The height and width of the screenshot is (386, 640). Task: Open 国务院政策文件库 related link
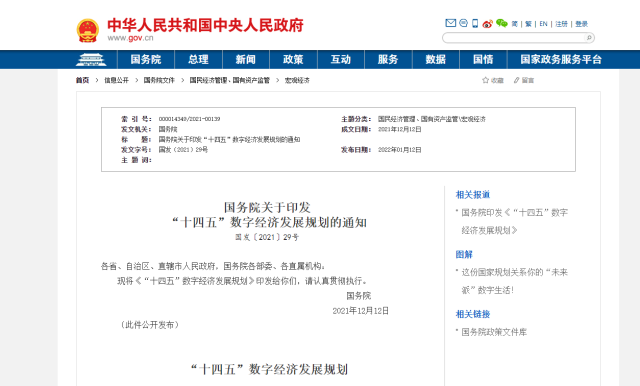point(494,332)
